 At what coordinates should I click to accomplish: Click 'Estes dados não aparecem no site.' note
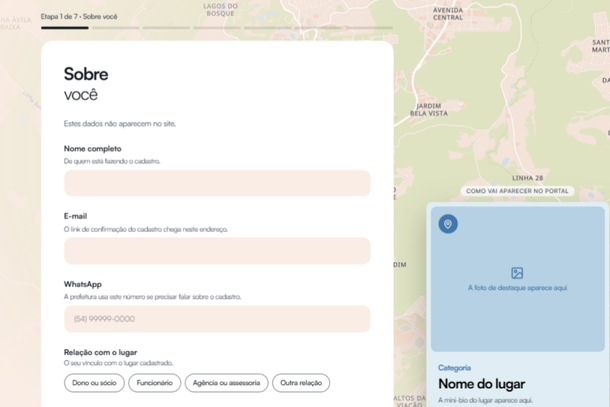(120, 124)
